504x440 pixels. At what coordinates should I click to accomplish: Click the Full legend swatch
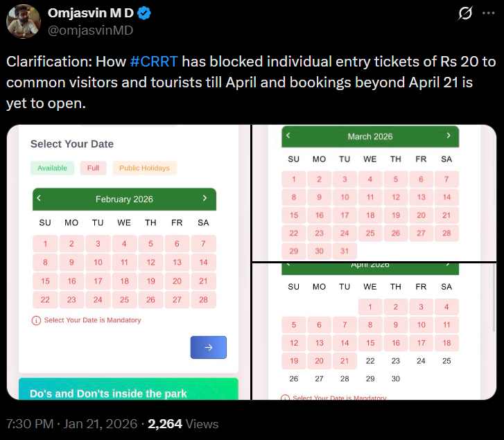(x=93, y=168)
